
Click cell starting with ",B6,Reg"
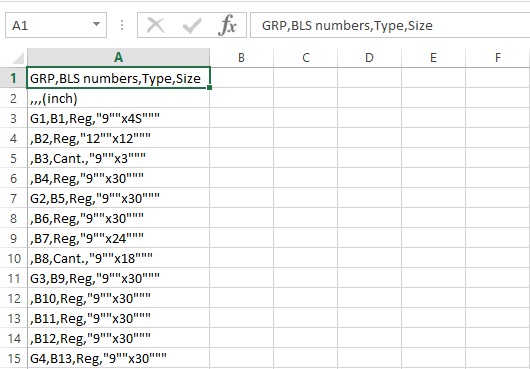118,218
